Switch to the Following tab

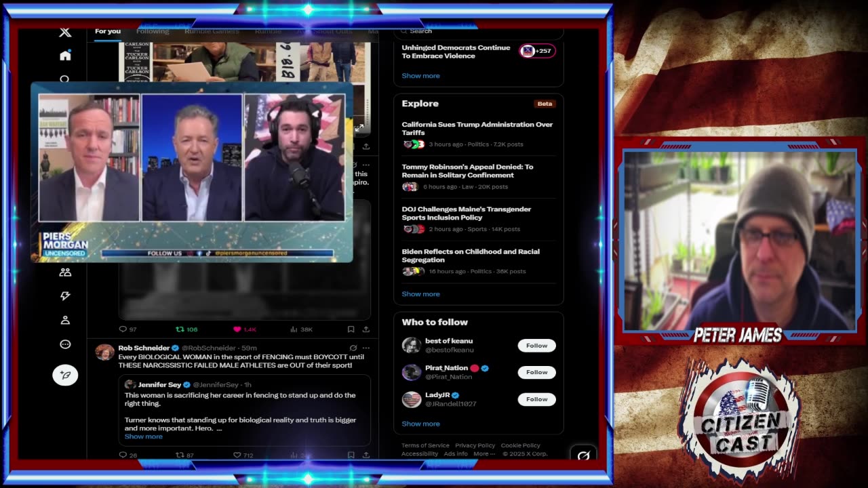point(153,31)
